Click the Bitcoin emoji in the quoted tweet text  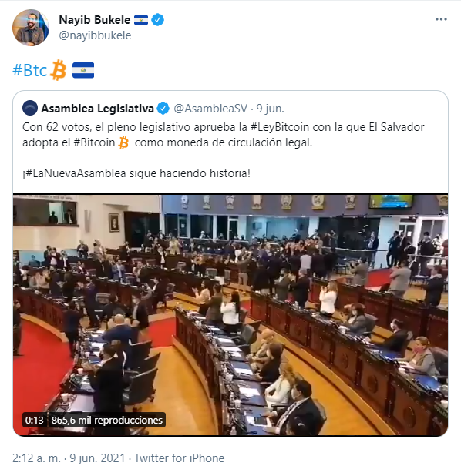pyautogui.click(x=123, y=142)
